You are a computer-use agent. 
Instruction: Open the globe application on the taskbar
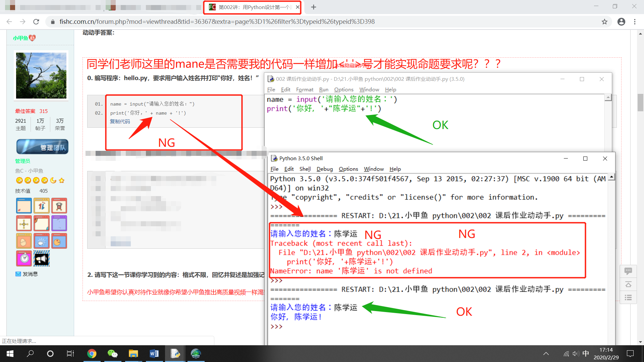click(x=196, y=354)
